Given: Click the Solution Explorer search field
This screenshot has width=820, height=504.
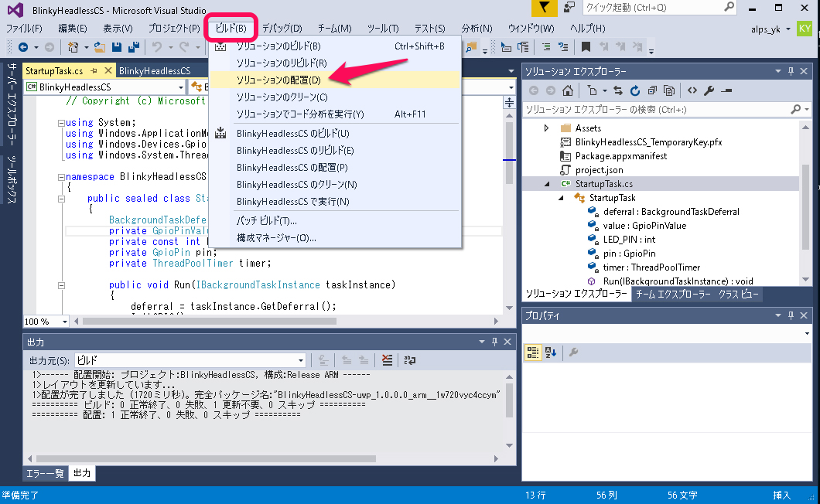Looking at the screenshot, I should pos(666,109).
